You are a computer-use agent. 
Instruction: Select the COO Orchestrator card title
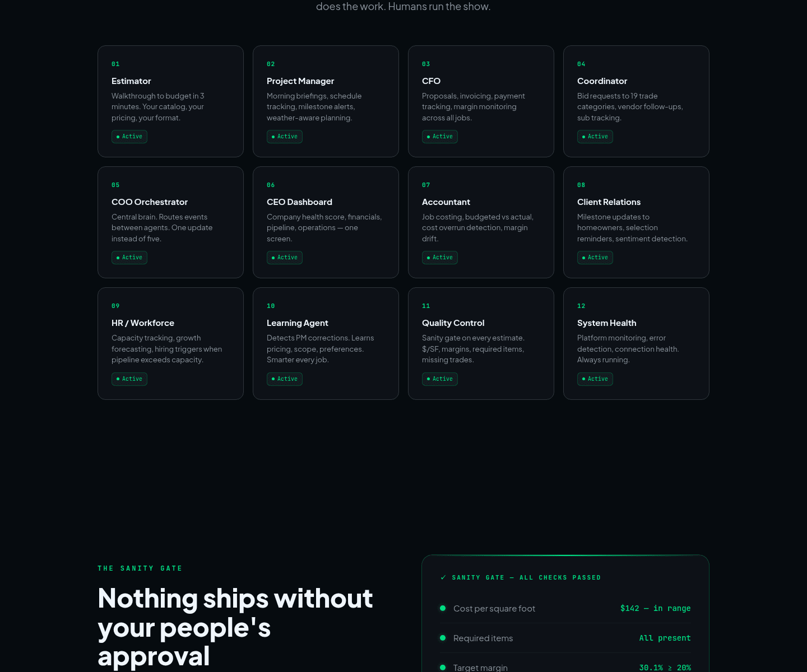coord(150,202)
